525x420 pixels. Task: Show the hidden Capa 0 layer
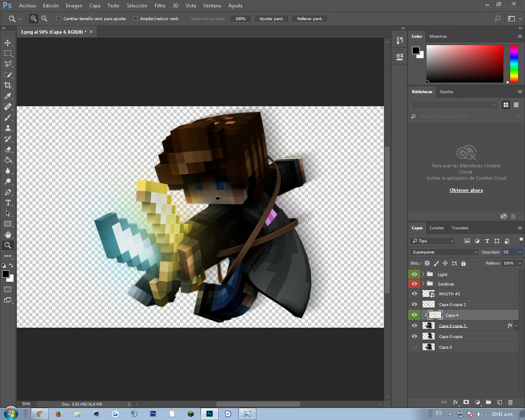(414, 347)
